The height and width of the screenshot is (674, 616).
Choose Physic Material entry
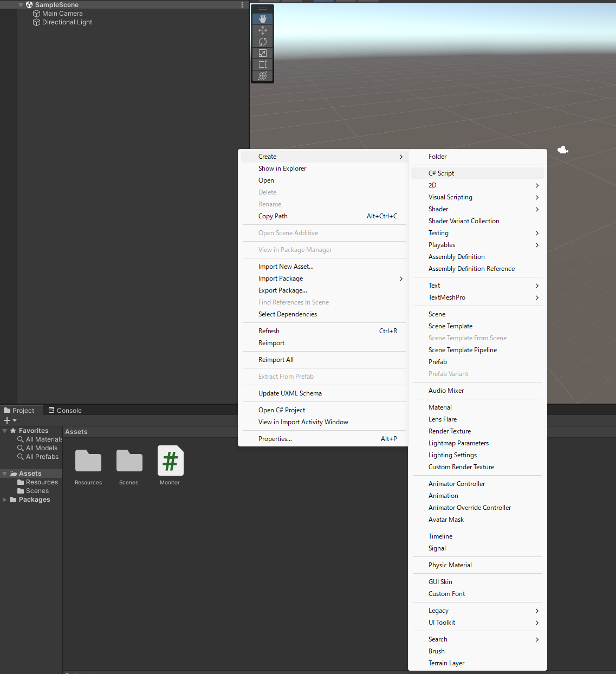point(477,565)
